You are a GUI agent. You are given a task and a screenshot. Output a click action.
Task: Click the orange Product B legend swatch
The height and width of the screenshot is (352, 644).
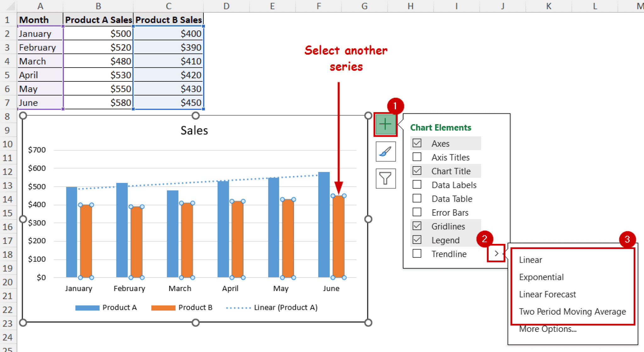point(163,308)
